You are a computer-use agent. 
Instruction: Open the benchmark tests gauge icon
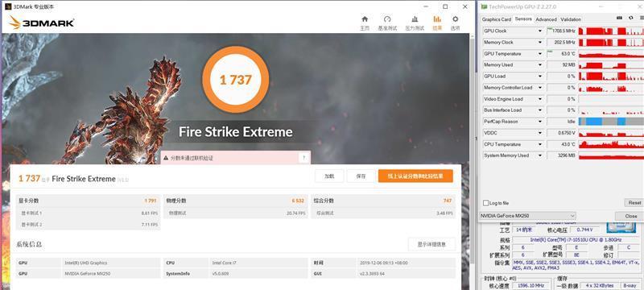pos(387,19)
